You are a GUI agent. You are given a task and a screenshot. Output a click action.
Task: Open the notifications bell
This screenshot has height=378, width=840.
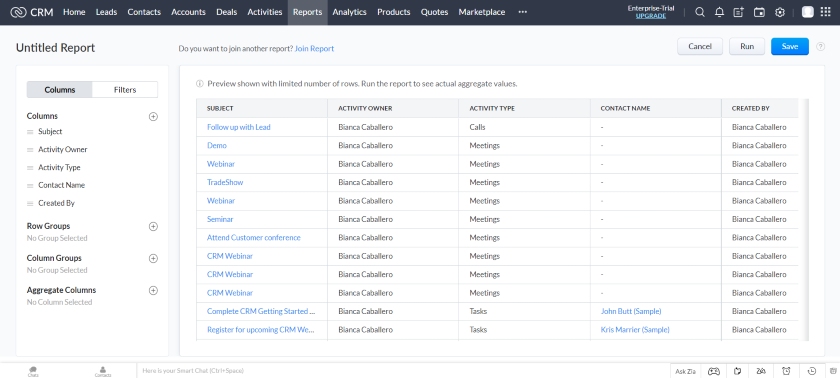coord(719,12)
